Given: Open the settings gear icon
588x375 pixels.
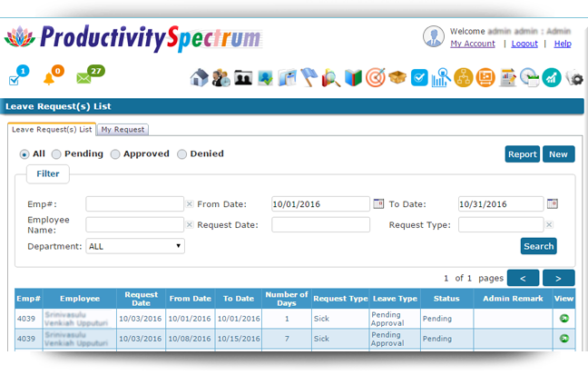Looking at the screenshot, I should coord(574,78).
